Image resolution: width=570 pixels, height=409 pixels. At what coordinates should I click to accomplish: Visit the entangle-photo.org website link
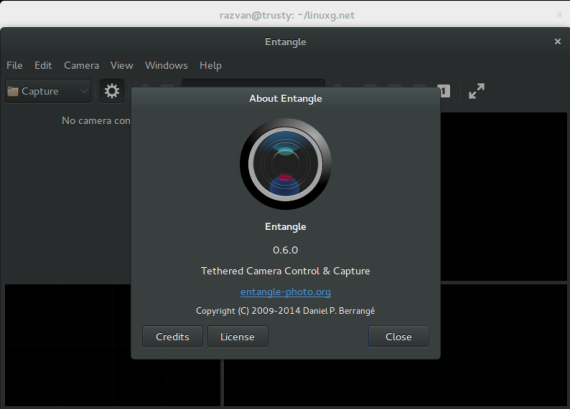(285, 292)
